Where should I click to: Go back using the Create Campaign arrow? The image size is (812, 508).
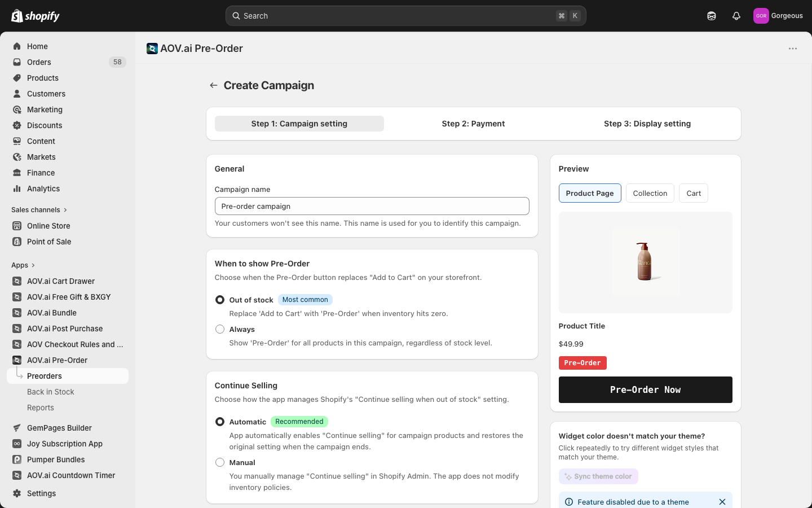(x=214, y=85)
